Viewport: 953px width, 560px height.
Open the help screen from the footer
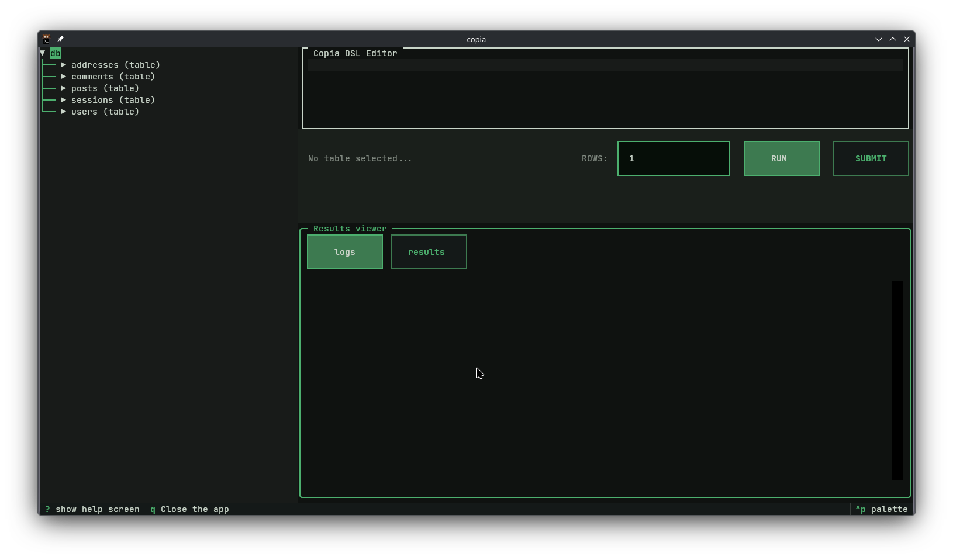(x=92, y=509)
